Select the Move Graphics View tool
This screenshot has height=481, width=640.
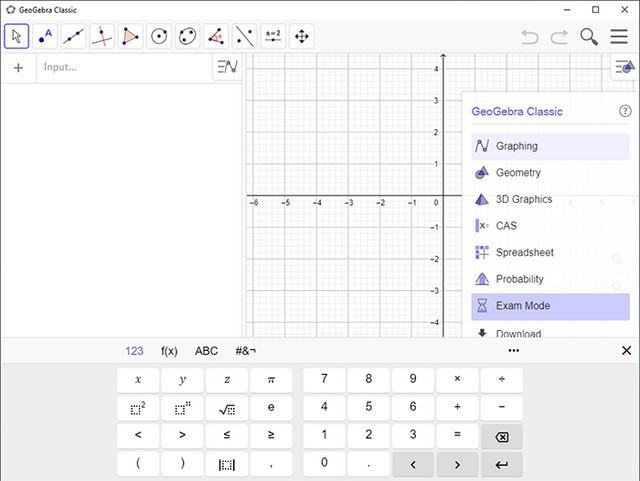pyautogui.click(x=302, y=36)
